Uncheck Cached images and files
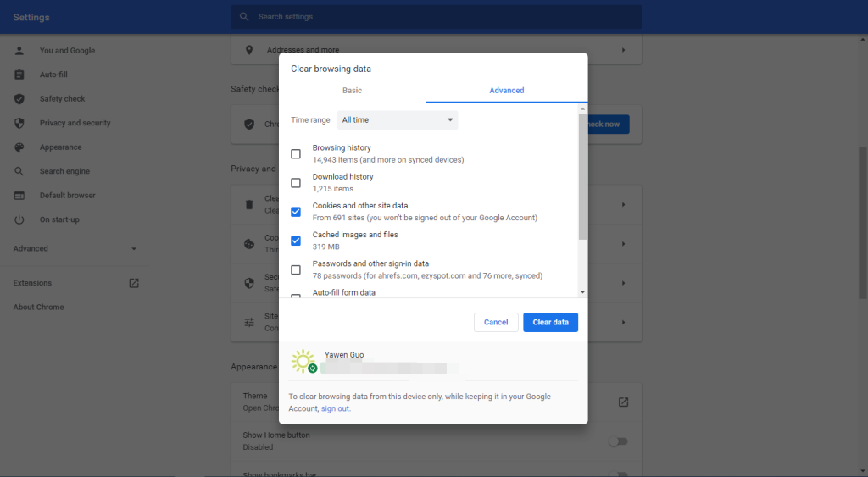Image resolution: width=868 pixels, height=477 pixels. point(296,241)
